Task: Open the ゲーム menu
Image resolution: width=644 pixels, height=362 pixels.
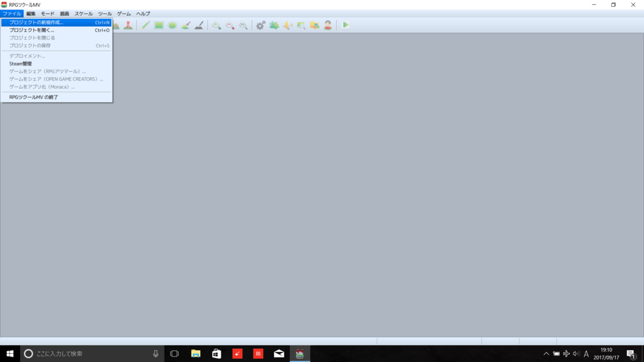Action: [124, 14]
